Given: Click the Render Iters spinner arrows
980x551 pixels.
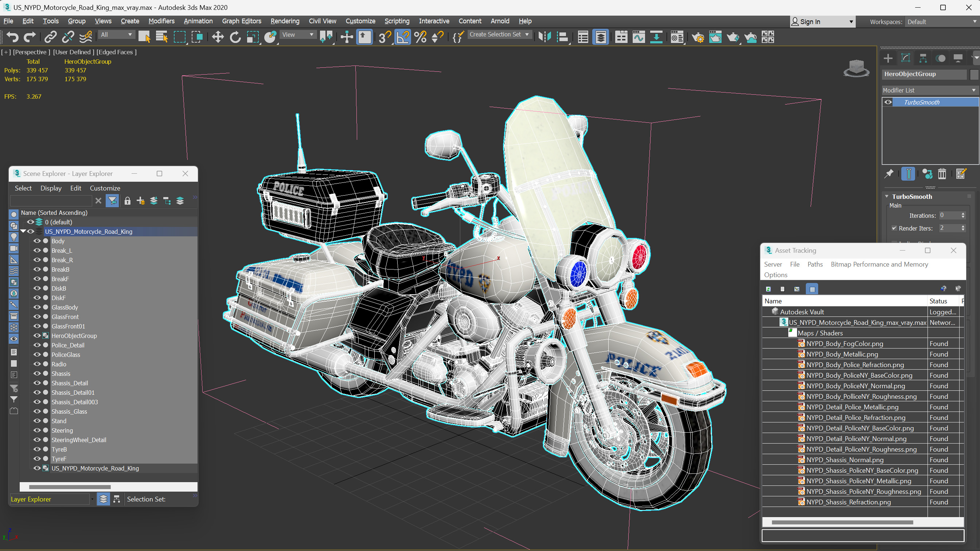Looking at the screenshot, I should click(x=963, y=228).
